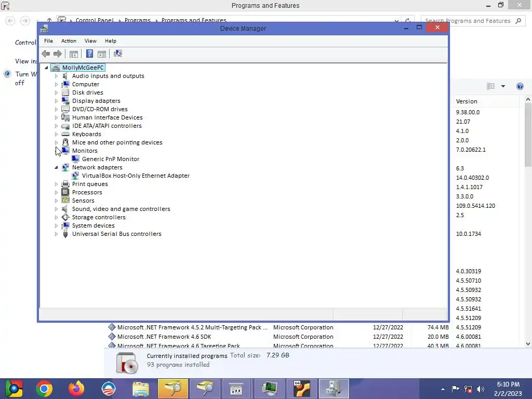Select the IDE ATA/ATAPI controllers item
Screen dimensions: 532x399
107,126
